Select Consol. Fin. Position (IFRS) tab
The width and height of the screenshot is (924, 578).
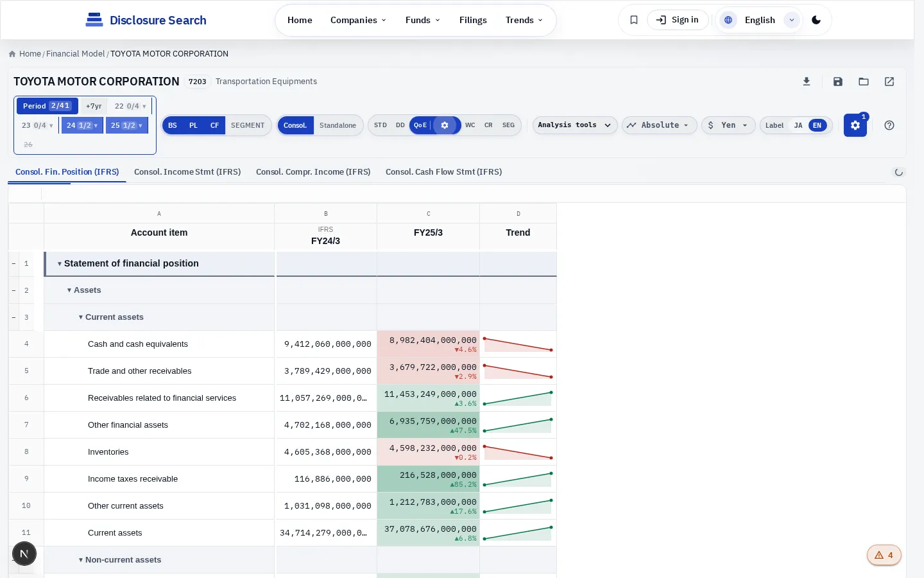pos(67,172)
